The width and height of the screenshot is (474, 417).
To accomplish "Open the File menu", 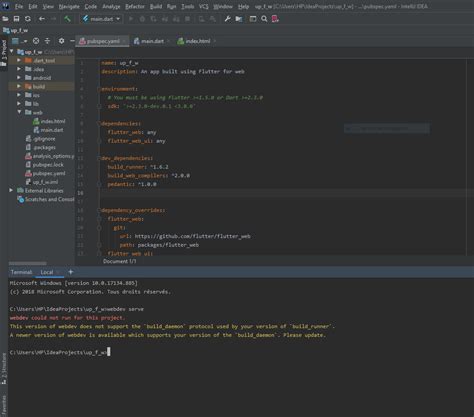I will pyautogui.click(x=19, y=6).
